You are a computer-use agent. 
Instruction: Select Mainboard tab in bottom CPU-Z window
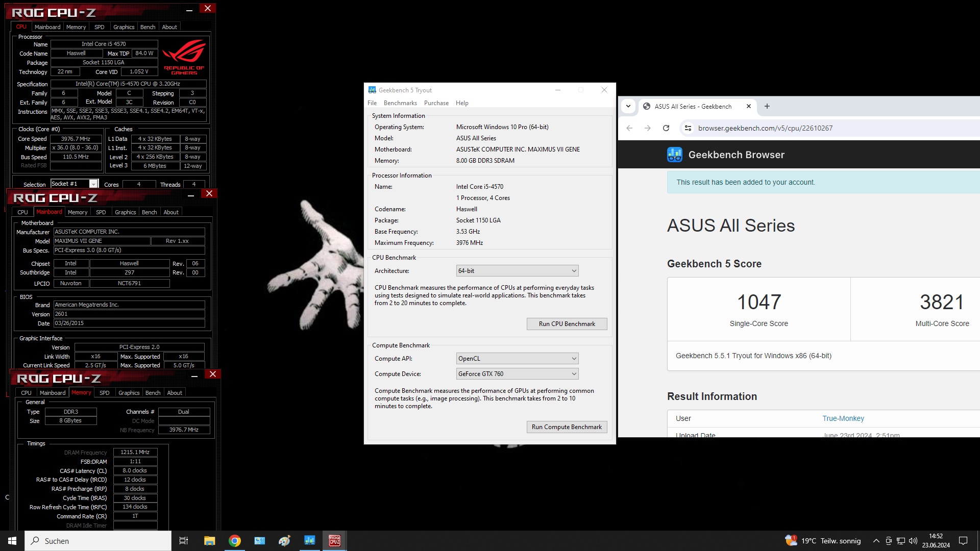pos(53,393)
